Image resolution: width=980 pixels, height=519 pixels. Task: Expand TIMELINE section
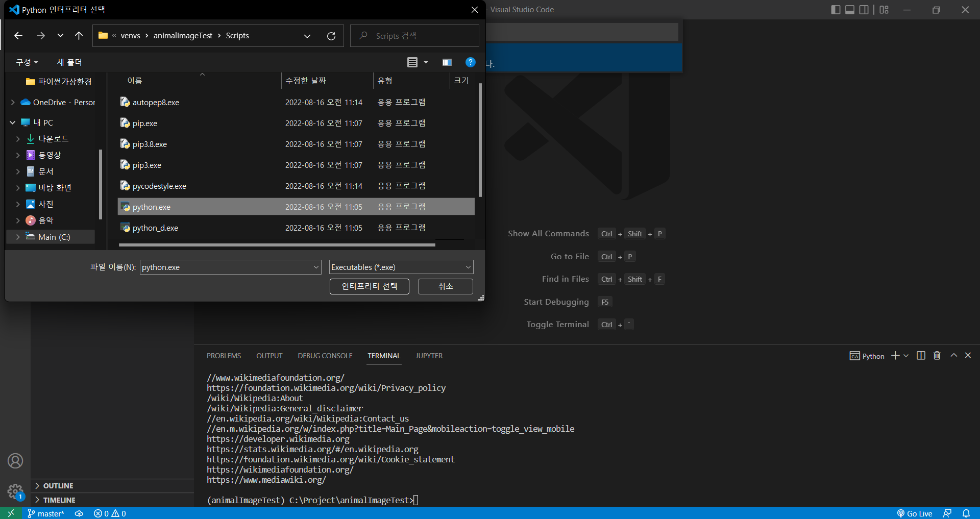click(112, 500)
